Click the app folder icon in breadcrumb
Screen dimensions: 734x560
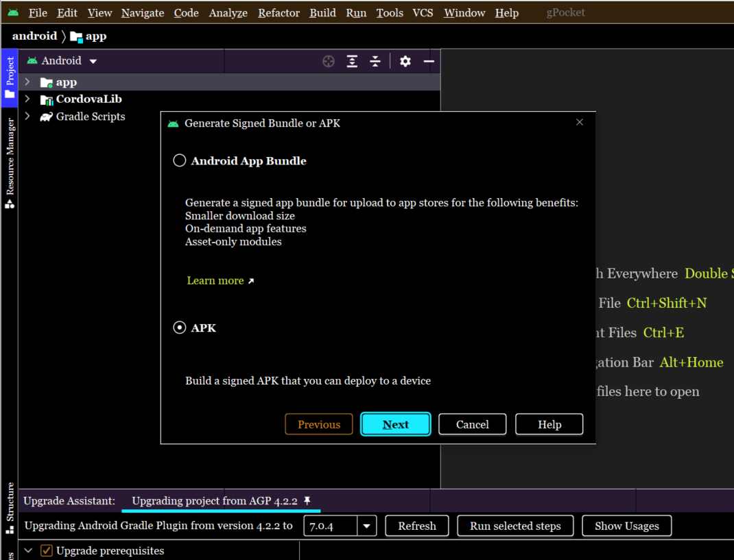click(x=76, y=37)
